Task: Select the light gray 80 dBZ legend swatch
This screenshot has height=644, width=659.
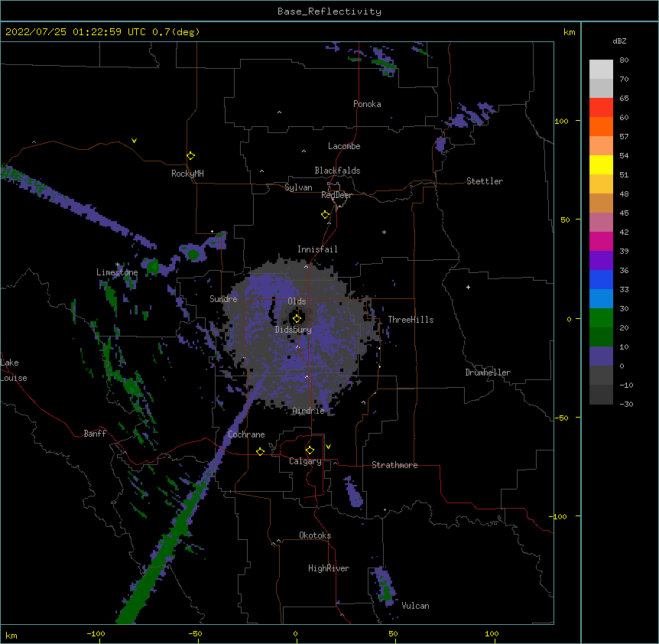Action: pos(601,69)
